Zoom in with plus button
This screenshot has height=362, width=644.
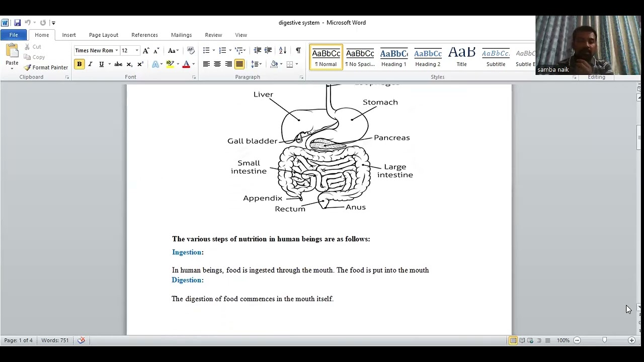tap(631, 340)
